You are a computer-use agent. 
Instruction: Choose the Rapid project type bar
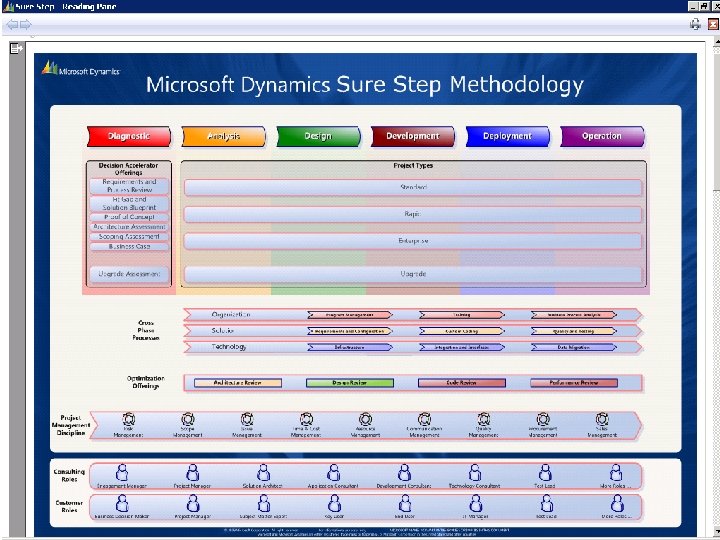click(x=413, y=214)
